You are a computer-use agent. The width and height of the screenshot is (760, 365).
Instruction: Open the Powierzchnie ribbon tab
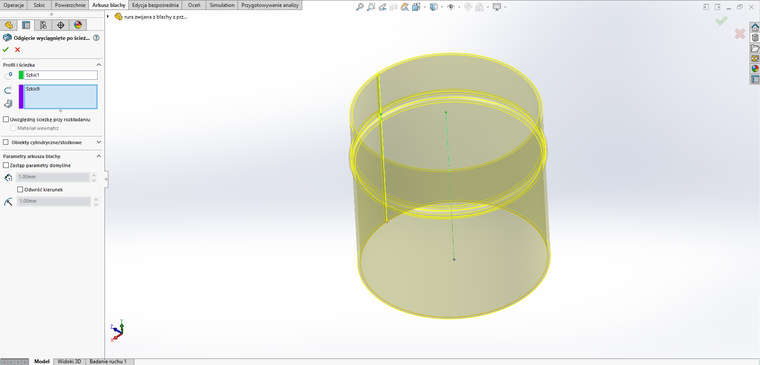(x=70, y=5)
